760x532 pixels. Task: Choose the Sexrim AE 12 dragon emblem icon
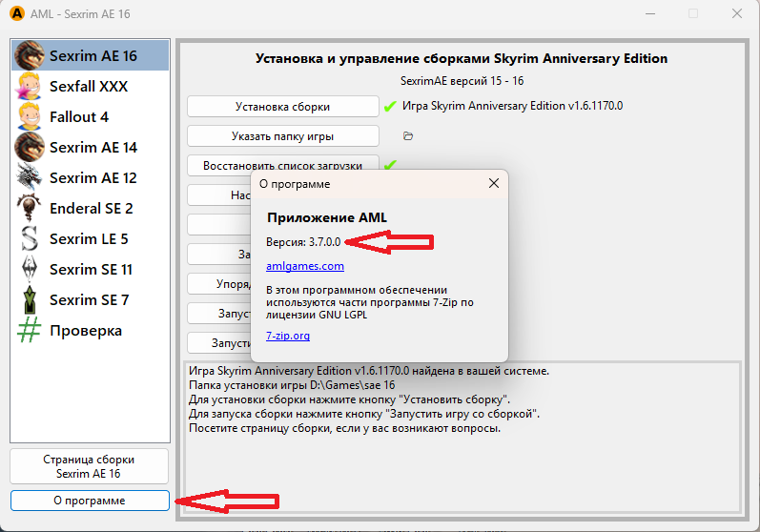pyautogui.click(x=30, y=177)
